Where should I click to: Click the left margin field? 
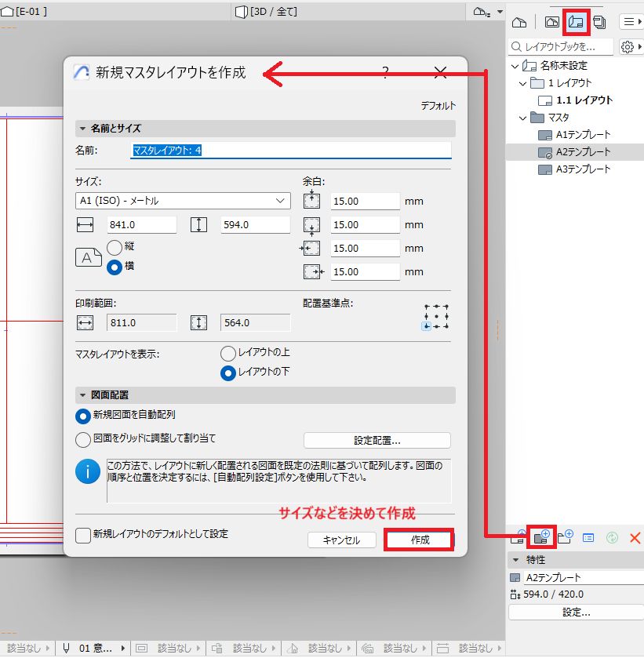(x=366, y=249)
